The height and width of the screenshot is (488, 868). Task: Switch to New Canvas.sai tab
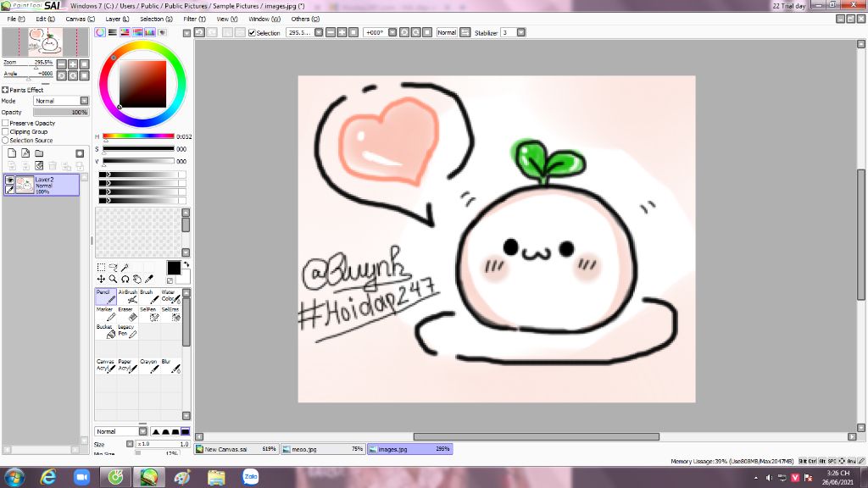click(236, 449)
